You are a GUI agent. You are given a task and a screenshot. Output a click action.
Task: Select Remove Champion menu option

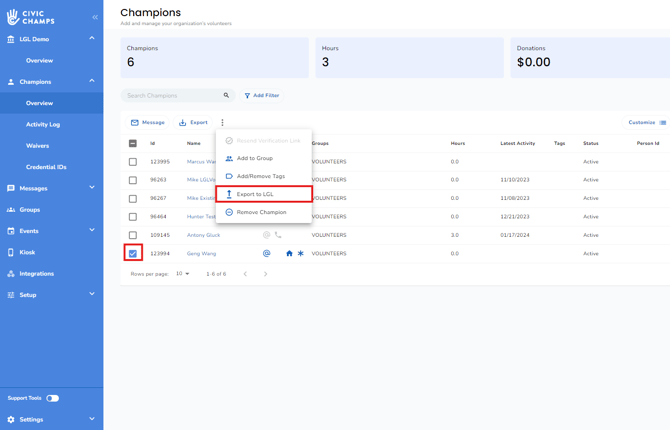click(x=264, y=212)
